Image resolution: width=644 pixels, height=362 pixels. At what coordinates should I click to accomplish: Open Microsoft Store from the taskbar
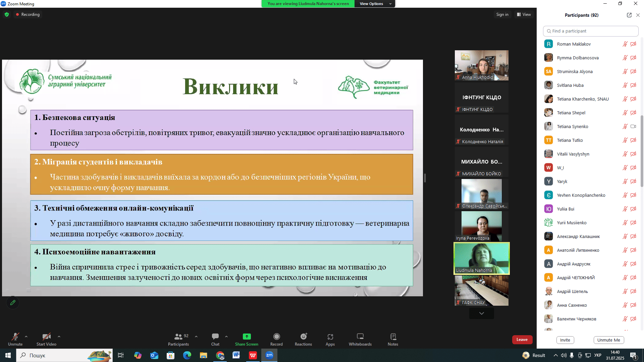(x=171, y=355)
